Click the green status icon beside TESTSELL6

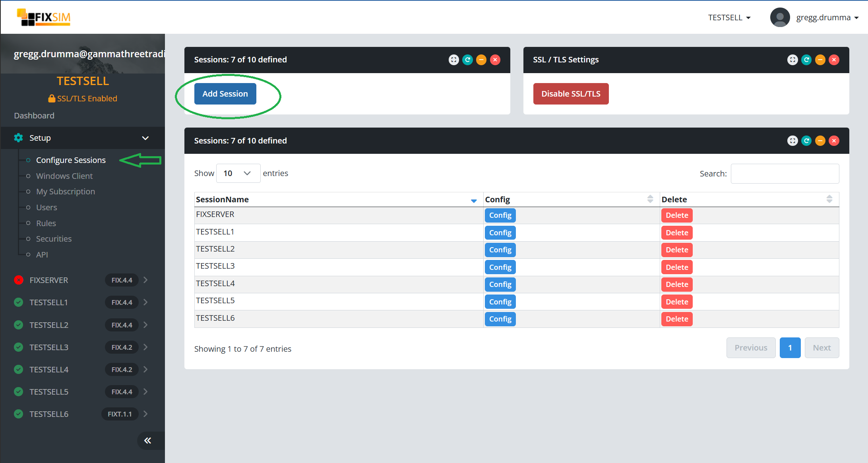click(18, 414)
